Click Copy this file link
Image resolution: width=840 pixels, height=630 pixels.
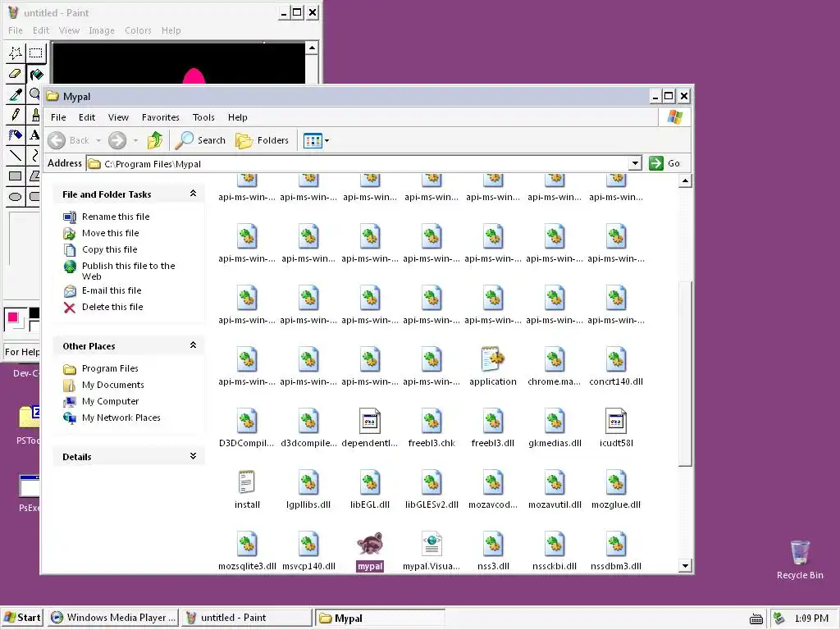(x=109, y=249)
